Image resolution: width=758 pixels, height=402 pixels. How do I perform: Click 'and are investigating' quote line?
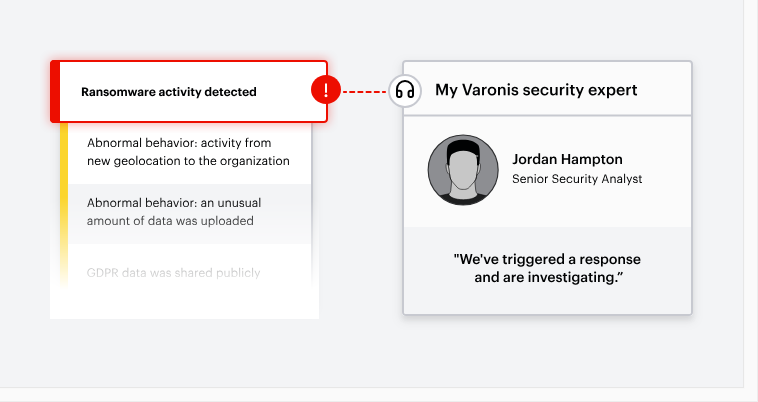pos(549,277)
